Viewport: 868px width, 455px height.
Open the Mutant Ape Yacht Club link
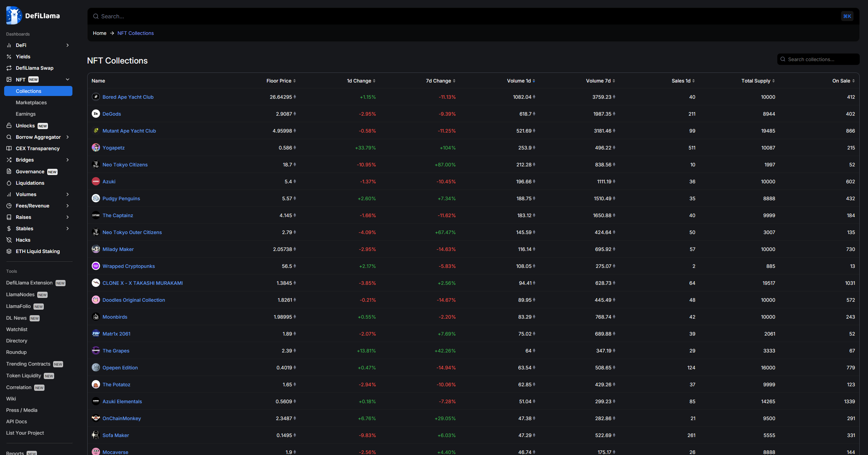pyautogui.click(x=129, y=131)
